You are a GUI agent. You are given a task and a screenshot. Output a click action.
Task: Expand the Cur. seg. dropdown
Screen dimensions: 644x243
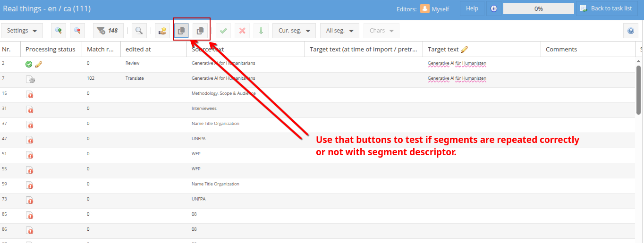(294, 31)
